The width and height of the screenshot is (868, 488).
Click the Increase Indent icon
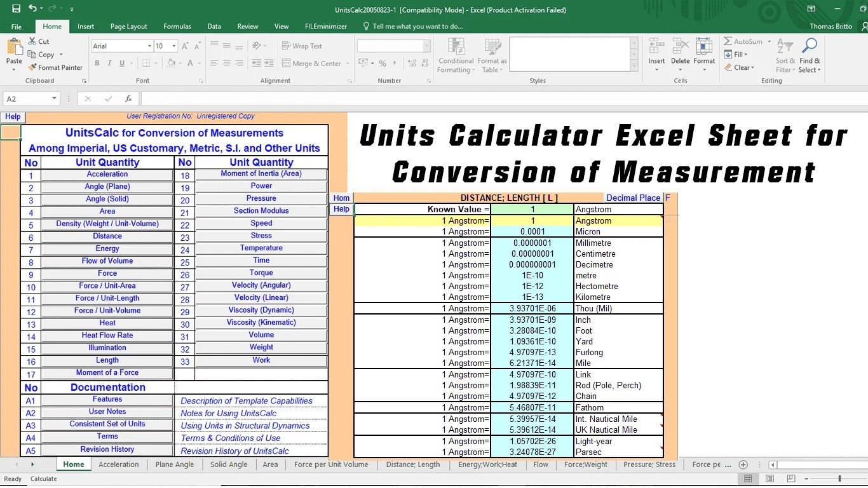point(268,64)
